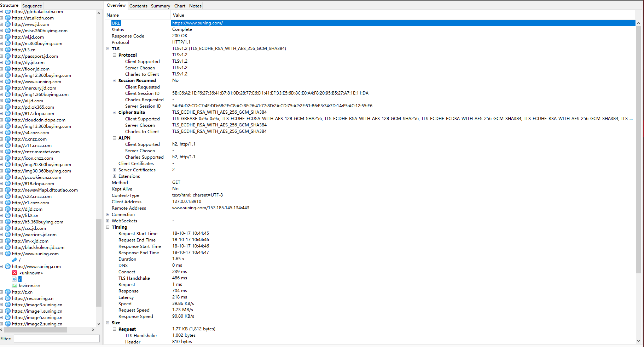Viewport: 644px width, 347px height.
Task: Click the globe icon for https://res.suning.cn
Action: coord(8,298)
